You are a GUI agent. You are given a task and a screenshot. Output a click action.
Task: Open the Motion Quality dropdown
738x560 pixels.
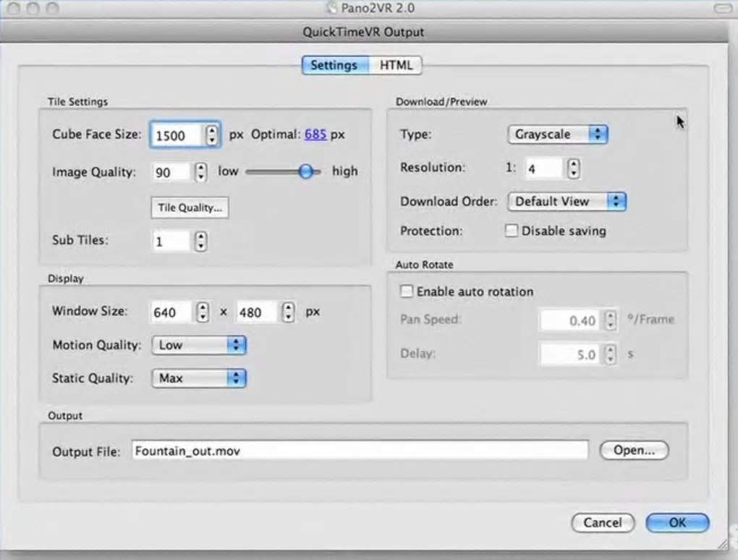[199, 345]
